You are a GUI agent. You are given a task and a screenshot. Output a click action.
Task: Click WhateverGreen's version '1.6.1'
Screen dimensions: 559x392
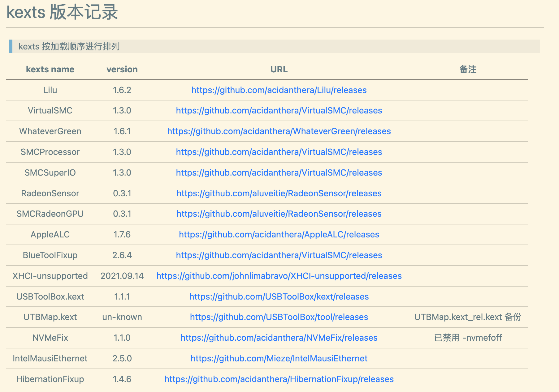coord(122,131)
